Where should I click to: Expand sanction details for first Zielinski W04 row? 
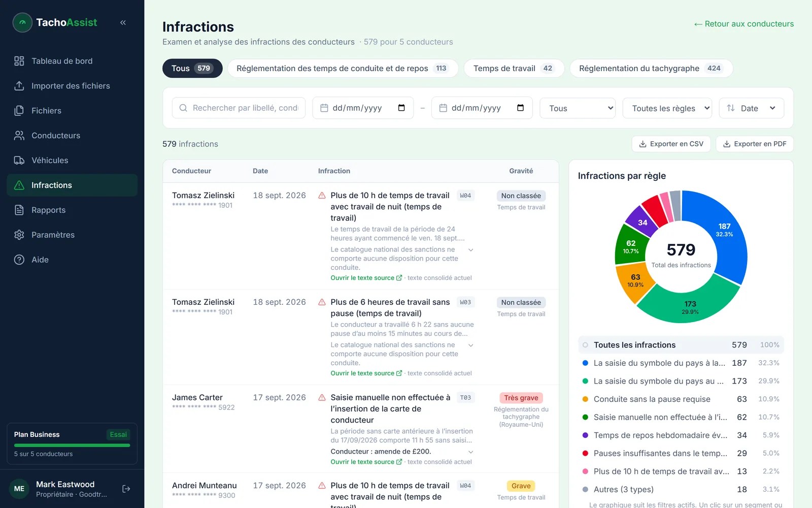(471, 250)
